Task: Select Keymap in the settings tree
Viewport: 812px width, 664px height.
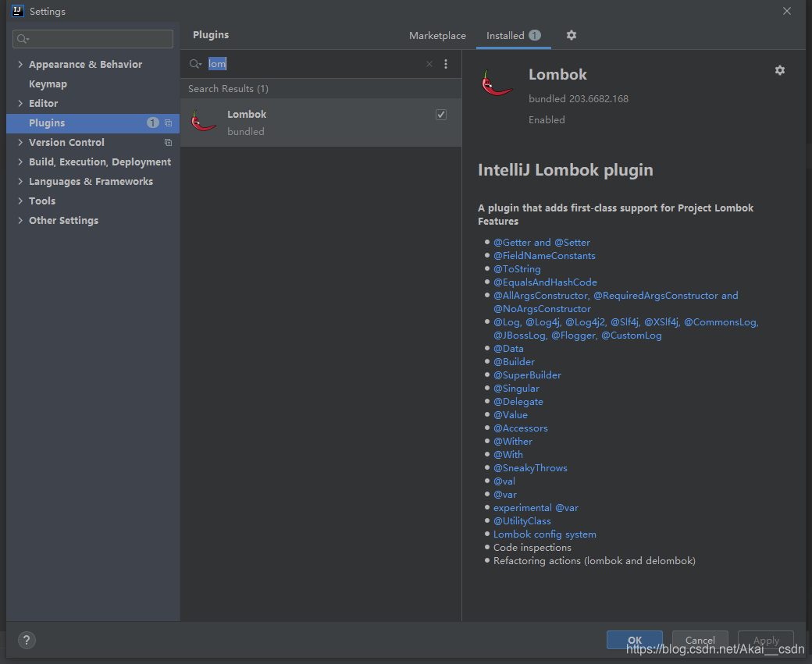Action: pyautogui.click(x=48, y=83)
